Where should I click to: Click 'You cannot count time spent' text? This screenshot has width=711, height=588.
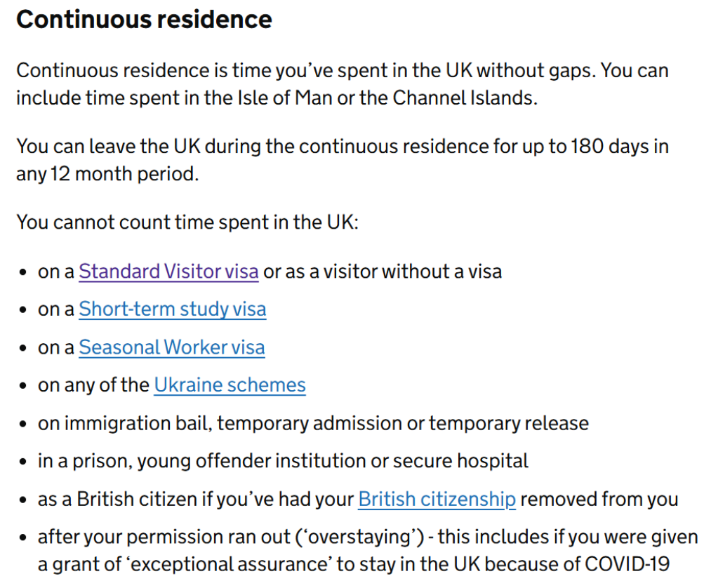(x=187, y=222)
